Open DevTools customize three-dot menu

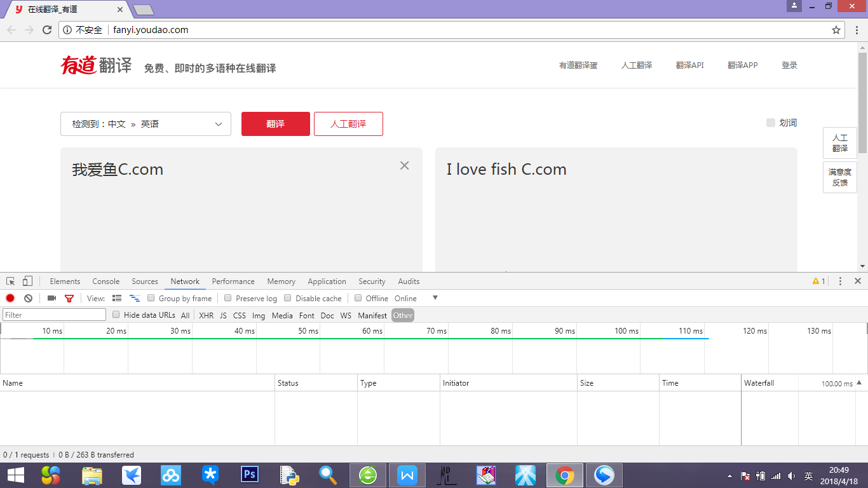pos(840,281)
